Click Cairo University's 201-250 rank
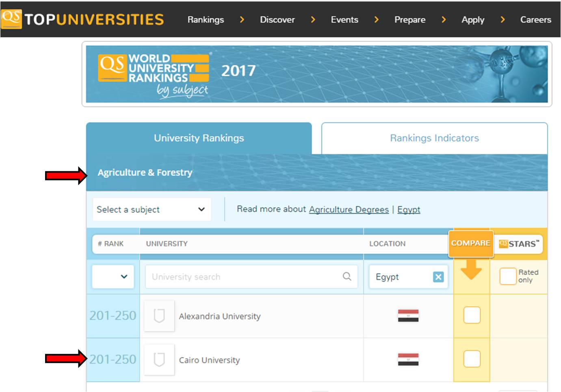The image size is (561, 392). [x=113, y=360]
